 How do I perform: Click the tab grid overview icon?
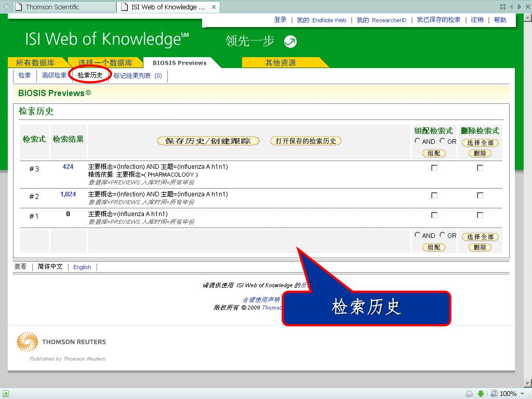[x=503, y=6]
